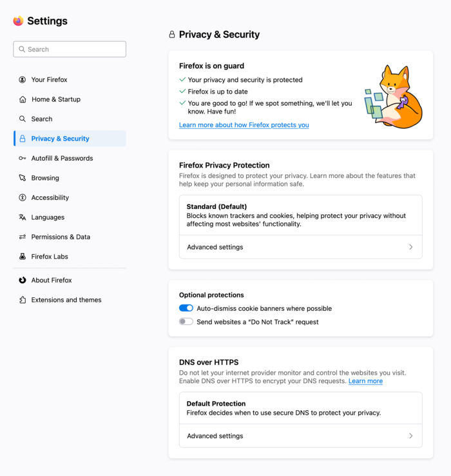Image resolution: width=451 pixels, height=476 pixels.
Task: Expand Advanced settings under Firefox Privacy Protection
Action: point(300,247)
